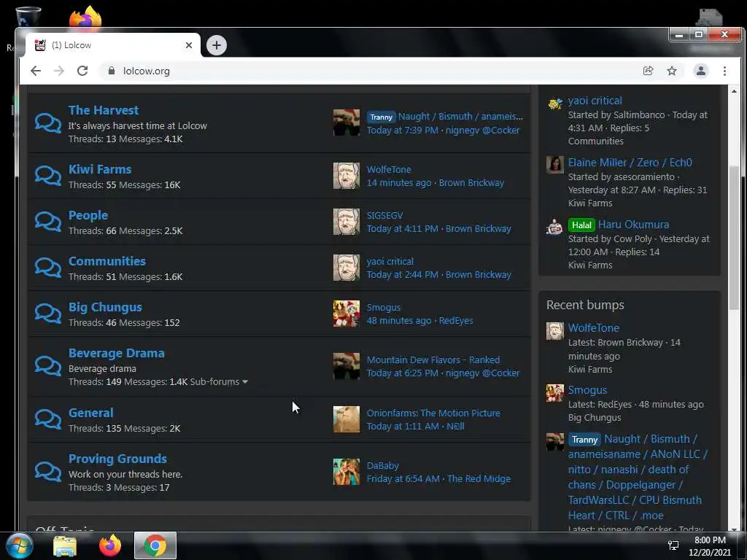747x560 pixels.
Task: Open a new tab with plus button
Action: (x=217, y=45)
